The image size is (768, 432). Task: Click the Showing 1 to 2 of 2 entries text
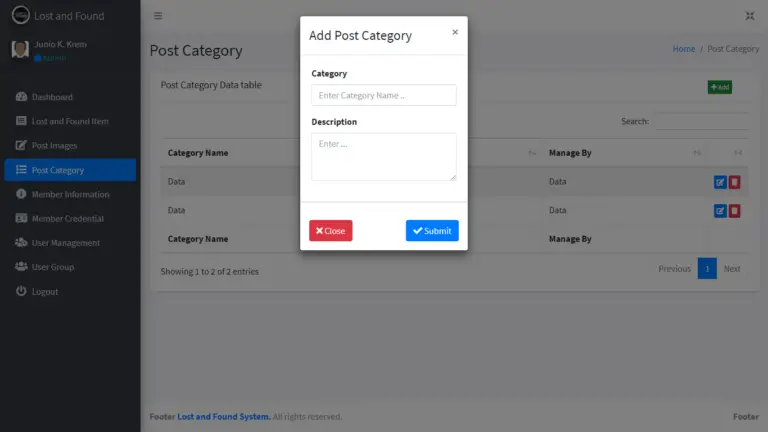pos(210,271)
